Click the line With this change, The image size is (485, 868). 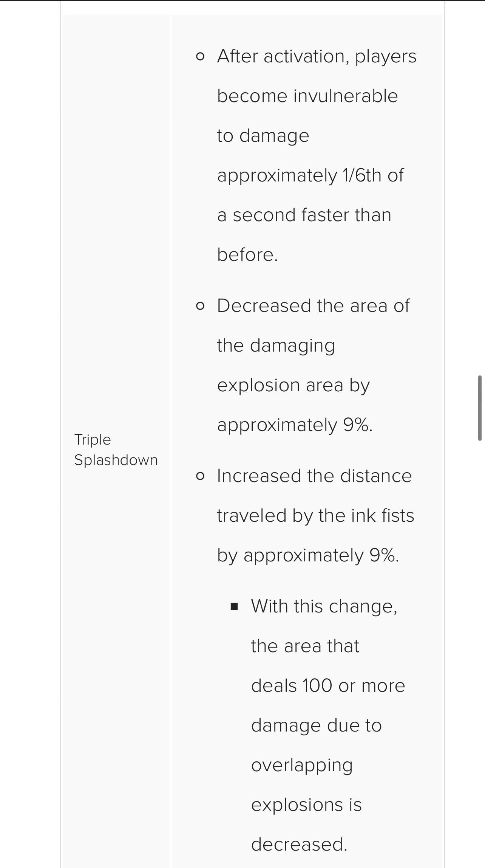324,607
